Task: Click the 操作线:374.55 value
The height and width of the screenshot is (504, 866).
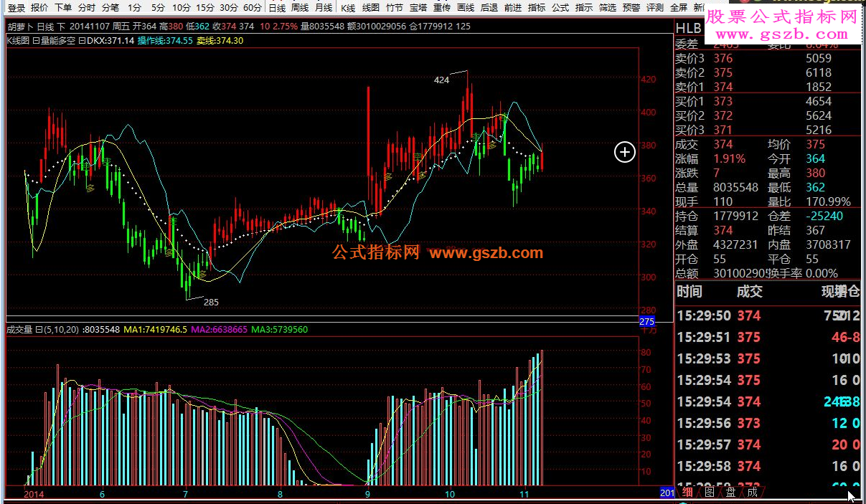Action: (x=164, y=41)
